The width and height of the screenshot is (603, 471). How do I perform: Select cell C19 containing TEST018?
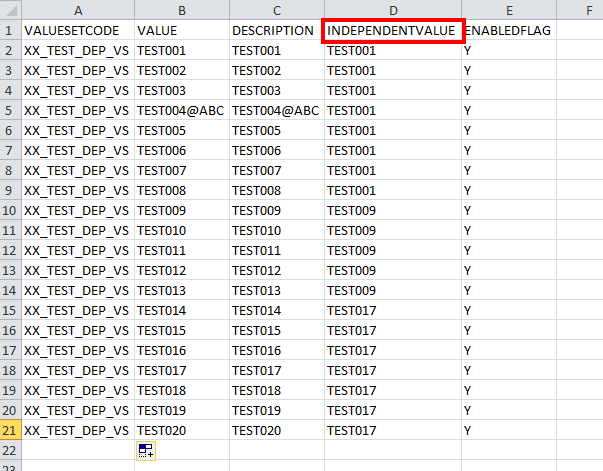tap(277, 390)
